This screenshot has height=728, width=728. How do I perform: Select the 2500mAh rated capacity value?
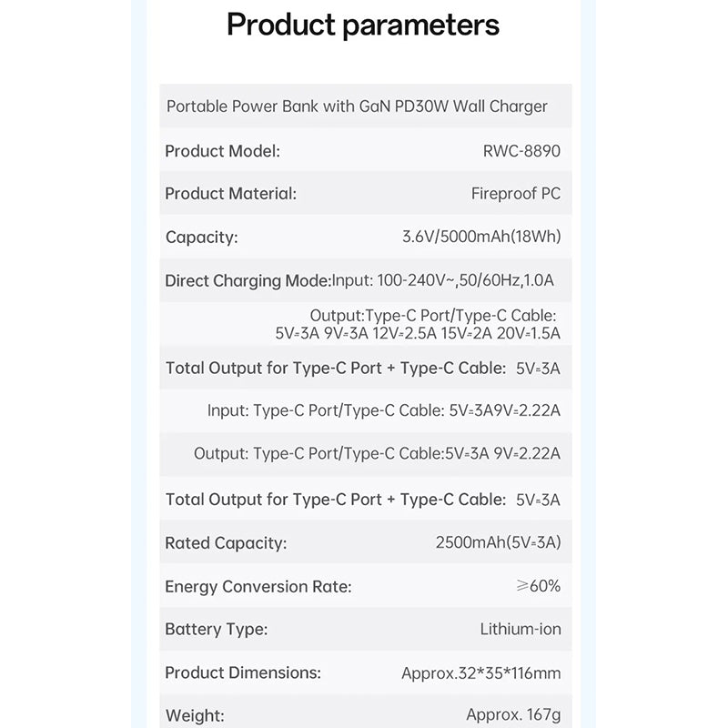point(498,543)
